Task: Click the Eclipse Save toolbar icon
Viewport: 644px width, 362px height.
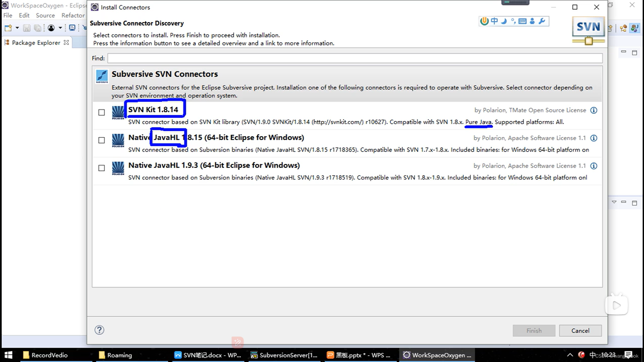Action: (x=26, y=28)
